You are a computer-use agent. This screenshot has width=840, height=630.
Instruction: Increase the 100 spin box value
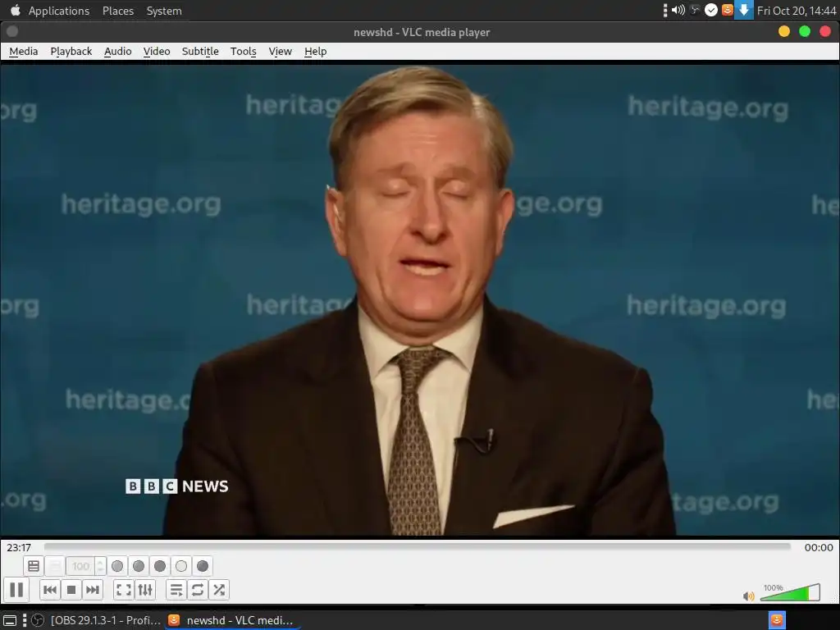(100, 561)
